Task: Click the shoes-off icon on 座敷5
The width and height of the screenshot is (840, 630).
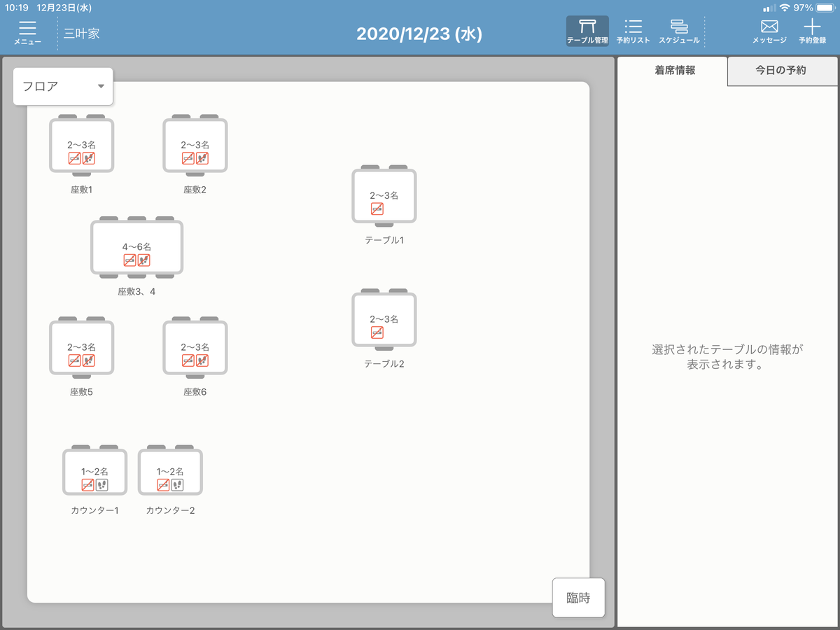Action: click(x=88, y=360)
